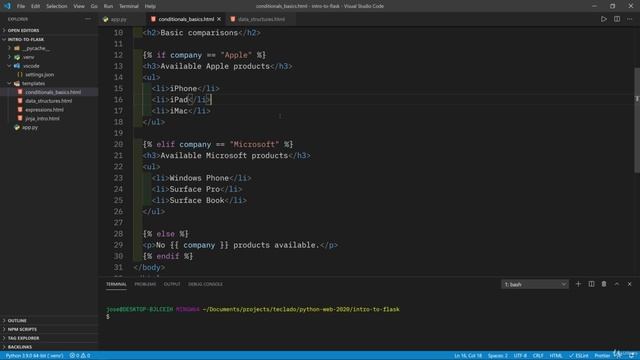
Task: Collapse the .vscode folder chevron
Action: pos(9,66)
